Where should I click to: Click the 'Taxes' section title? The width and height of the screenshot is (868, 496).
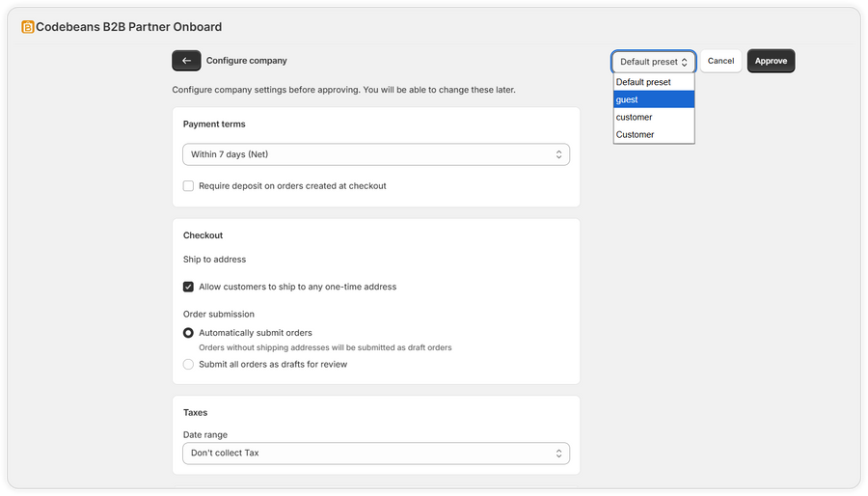point(195,412)
